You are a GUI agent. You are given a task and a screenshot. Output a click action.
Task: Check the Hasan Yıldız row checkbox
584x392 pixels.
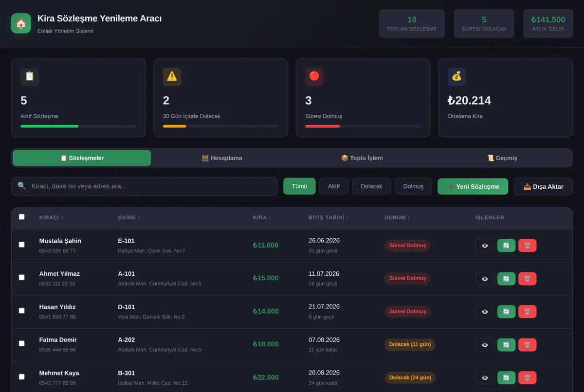[21, 310]
